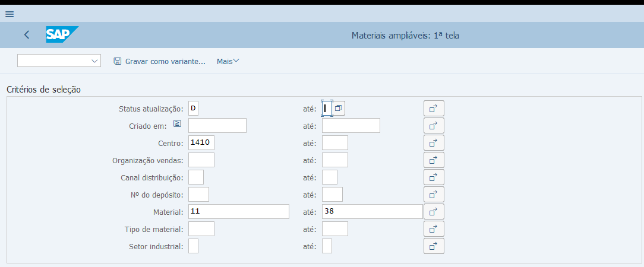Open multiple selection for Status atualização
Viewport: 644px width, 267px height.
(434, 108)
